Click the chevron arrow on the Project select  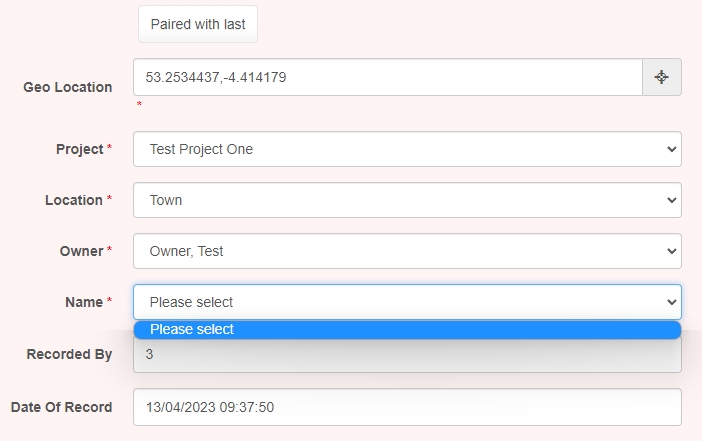[671, 149]
